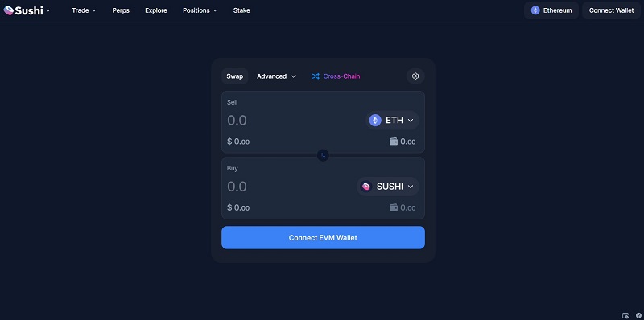Click the Ethereum network logo icon
This screenshot has height=320, width=644.
pos(535,10)
